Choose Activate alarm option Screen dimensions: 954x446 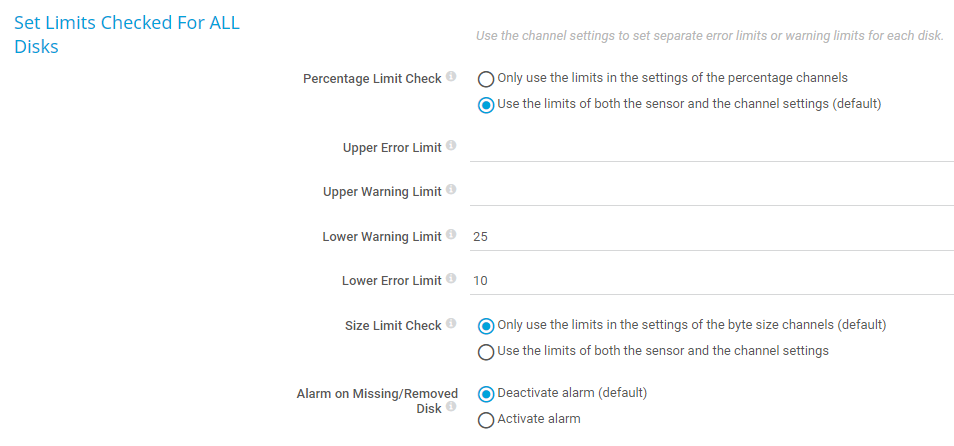(x=486, y=419)
